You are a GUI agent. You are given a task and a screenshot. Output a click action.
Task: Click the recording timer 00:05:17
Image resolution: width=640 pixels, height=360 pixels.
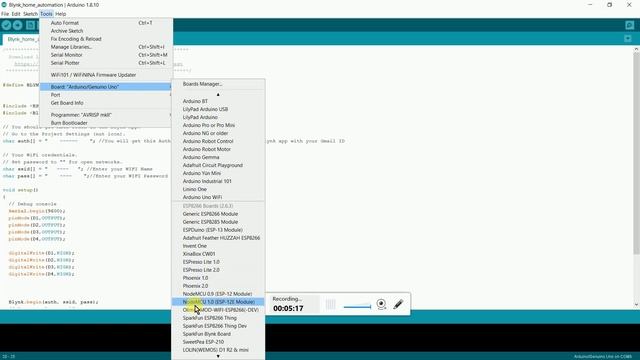tap(288, 309)
